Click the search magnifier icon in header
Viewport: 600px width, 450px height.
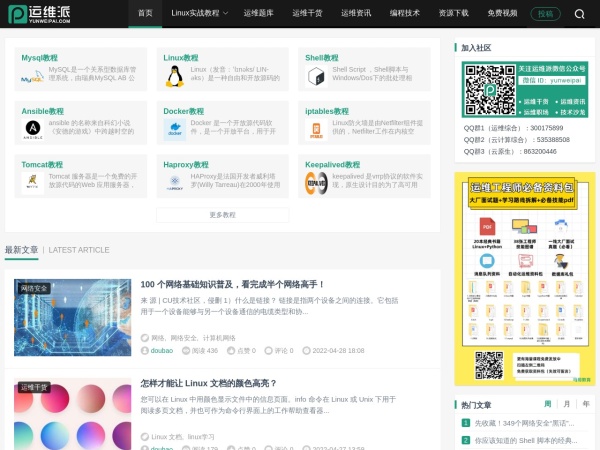580,14
